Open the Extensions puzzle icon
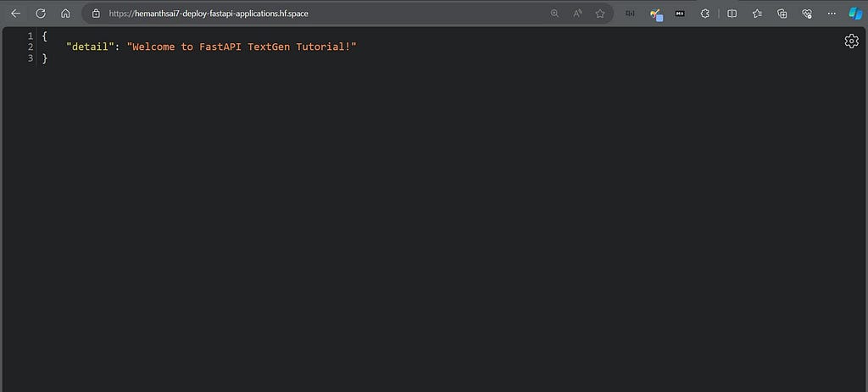Screen dimensions: 868x392 click(704, 14)
